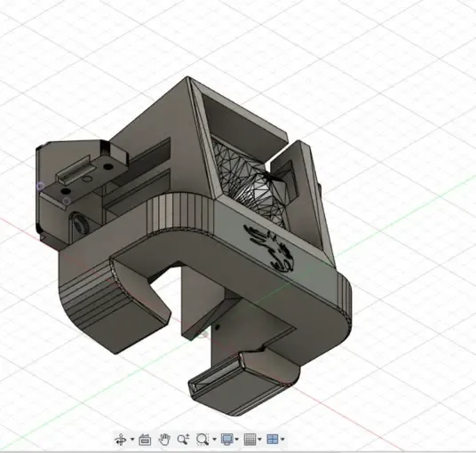Viewport: 476px width, 453px height.
Task: Activate the Look At tool
Action: click(145, 440)
